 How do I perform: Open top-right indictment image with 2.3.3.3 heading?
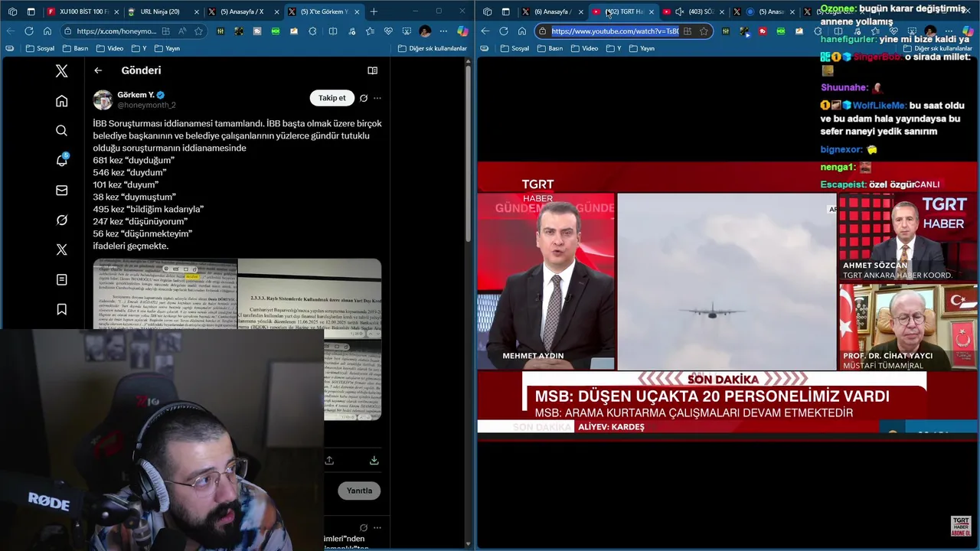[309, 298]
